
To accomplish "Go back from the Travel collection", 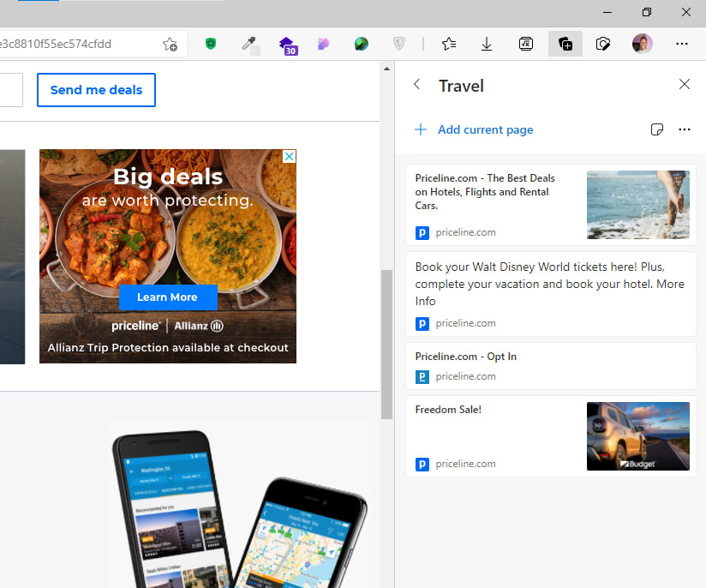I will click(x=417, y=84).
